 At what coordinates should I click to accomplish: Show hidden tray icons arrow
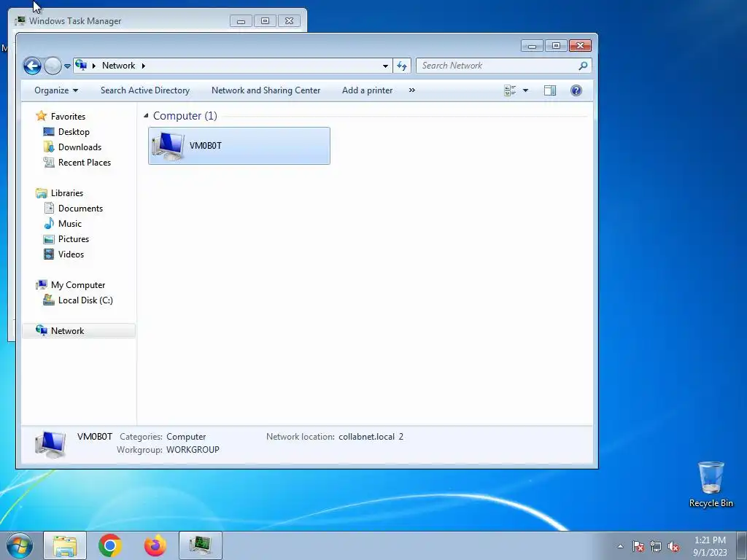click(x=620, y=546)
